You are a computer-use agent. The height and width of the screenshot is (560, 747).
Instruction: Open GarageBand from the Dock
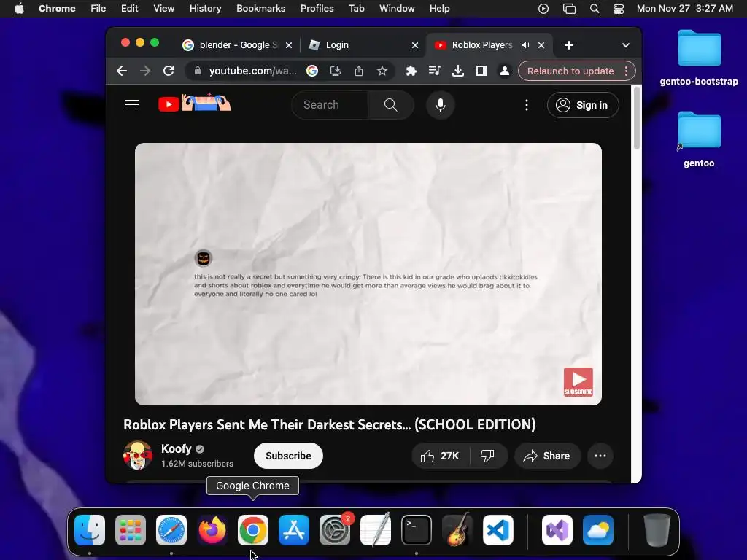(x=457, y=529)
